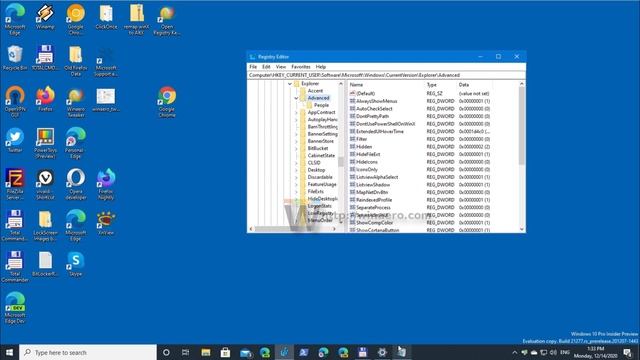Open Task View on the taskbar
The image size is (640, 360).
[x=186, y=352]
